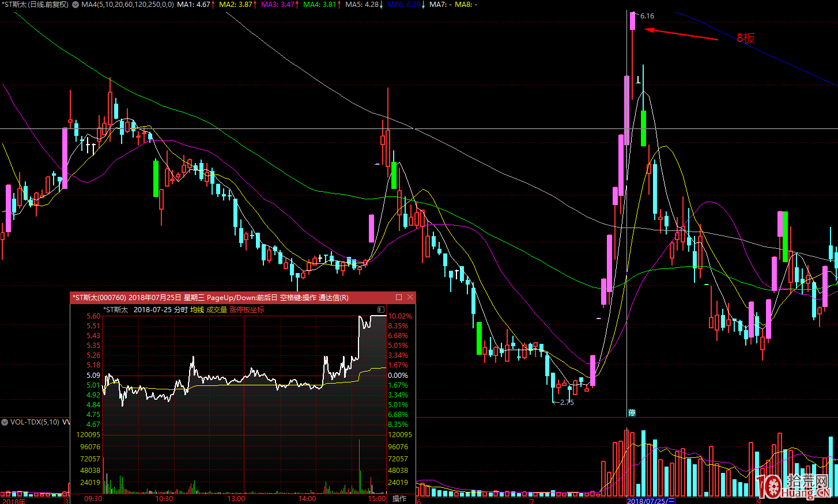This screenshot has width=838, height=504.
Task: Click the 成交量 label in intraday chart
Action: 217,310
